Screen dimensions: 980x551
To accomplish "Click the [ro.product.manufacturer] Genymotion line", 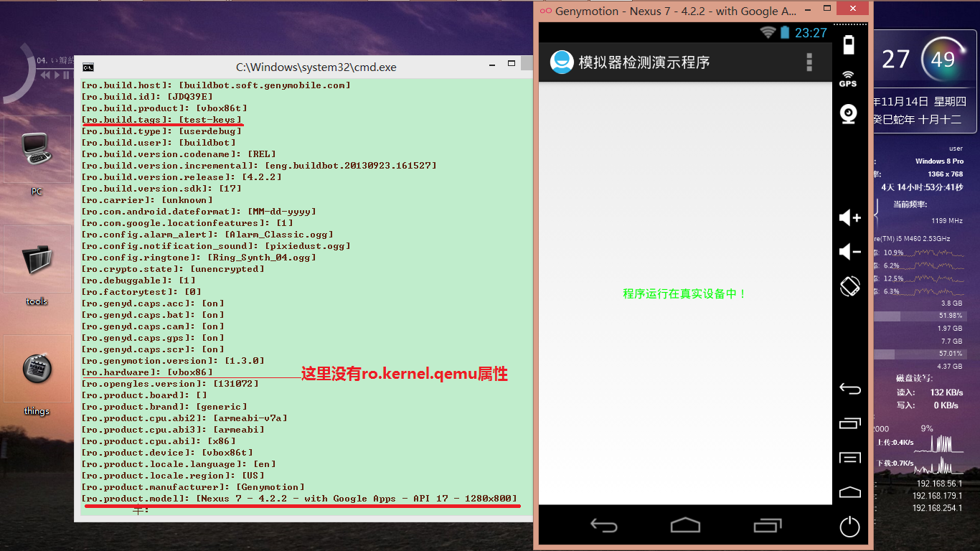I will (193, 487).
